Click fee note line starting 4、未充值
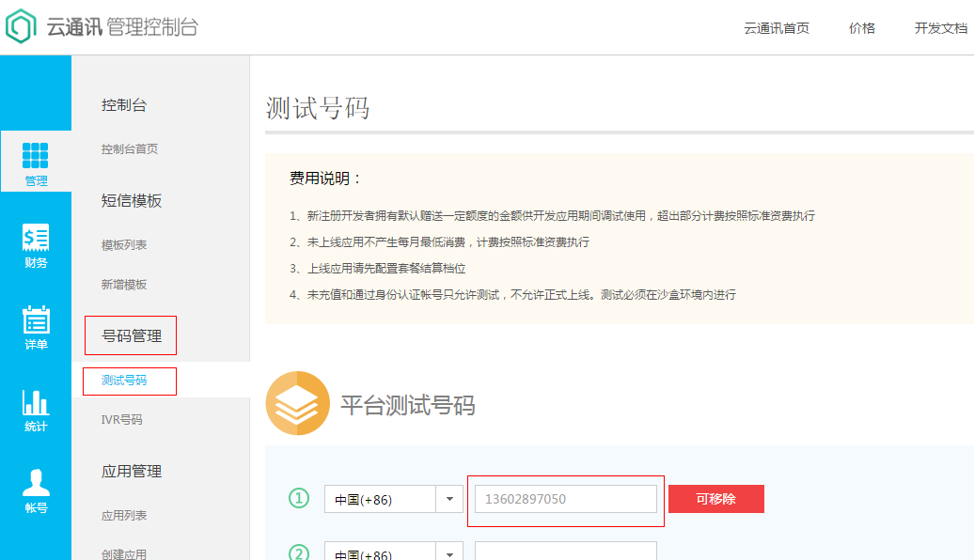Image resolution: width=974 pixels, height=560 pixels. pyautogui.click(x=512, y=294)
